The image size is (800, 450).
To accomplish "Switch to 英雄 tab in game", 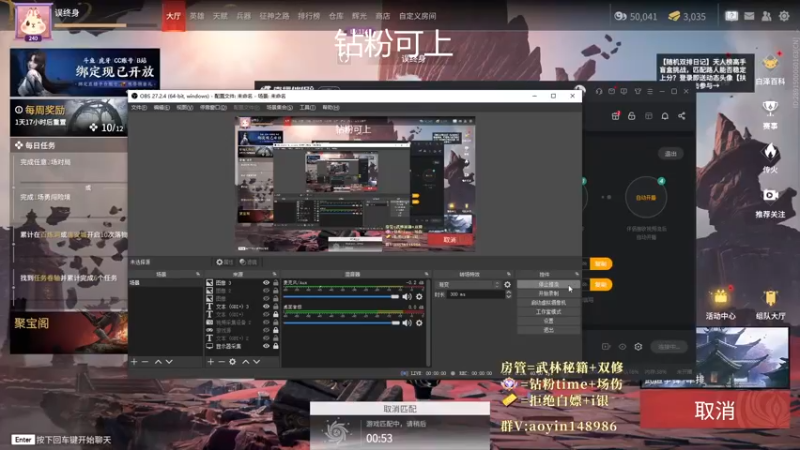I will (197, 16).
